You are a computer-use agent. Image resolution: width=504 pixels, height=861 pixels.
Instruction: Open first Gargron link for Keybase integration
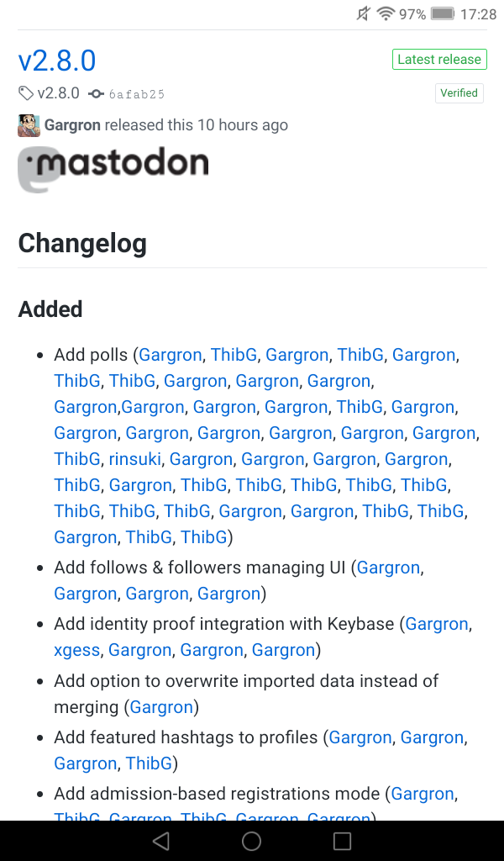(437, 624)
